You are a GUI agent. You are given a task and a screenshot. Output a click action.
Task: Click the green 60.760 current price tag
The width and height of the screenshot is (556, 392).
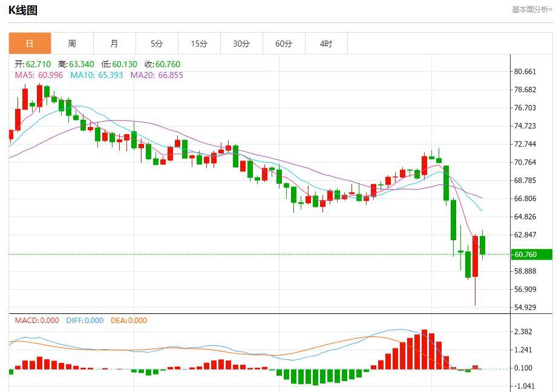(532, 255)
